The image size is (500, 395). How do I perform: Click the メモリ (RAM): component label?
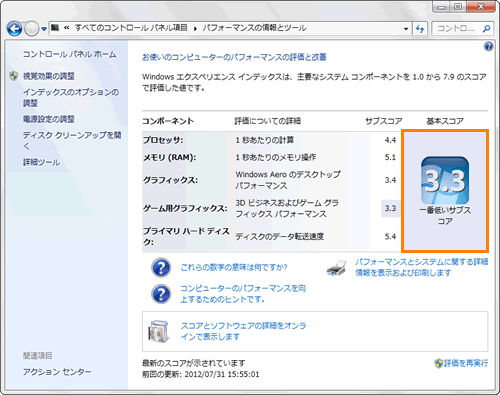169,157
